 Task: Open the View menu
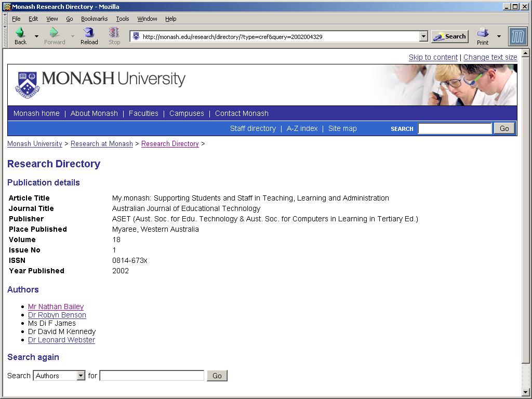pyautogui.click(x=52, y=19)
